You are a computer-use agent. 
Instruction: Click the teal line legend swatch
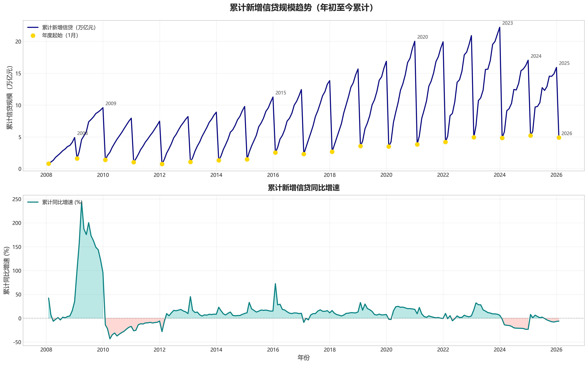click(x=33, y=202)
